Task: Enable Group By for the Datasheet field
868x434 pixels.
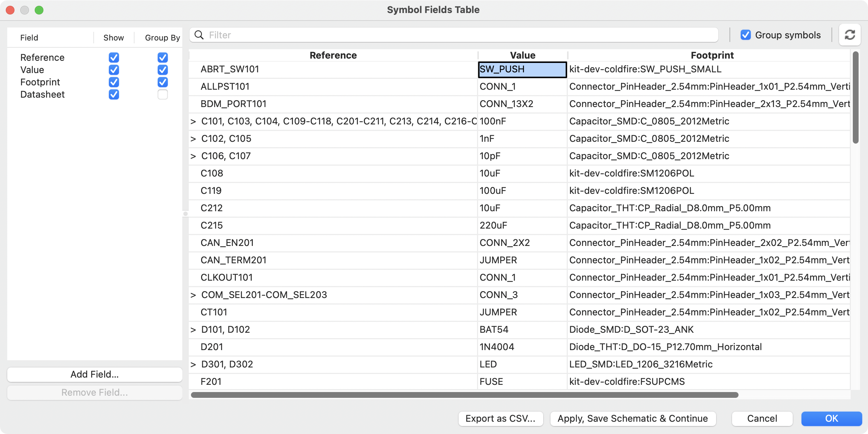Action: pyautogui.click(x=163, y=94)
